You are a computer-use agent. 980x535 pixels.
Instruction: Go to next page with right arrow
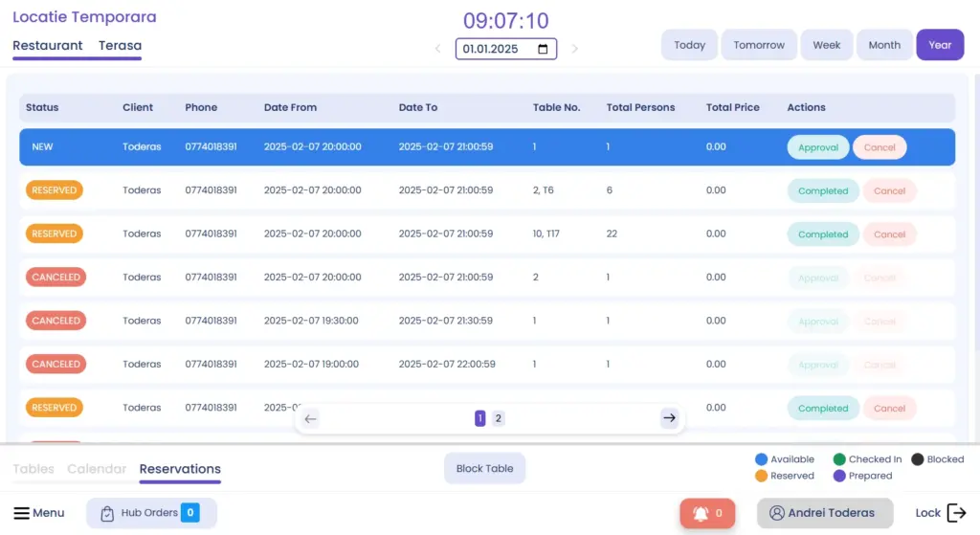669,418
